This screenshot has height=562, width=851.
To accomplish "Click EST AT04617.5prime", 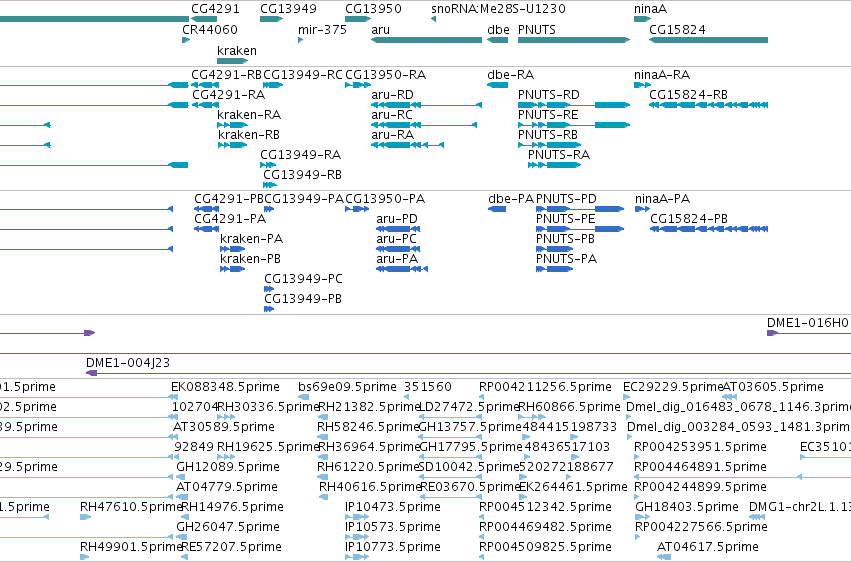I will point(708,547).
